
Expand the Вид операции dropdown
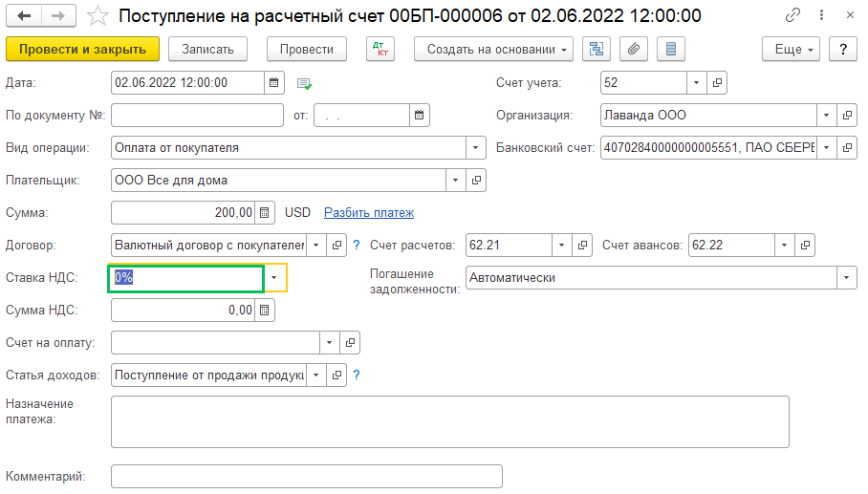[x=475, y=148]
